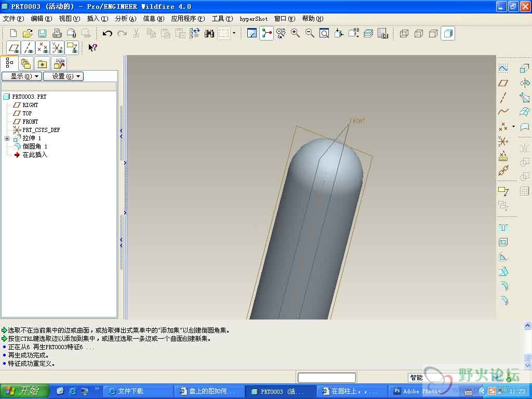
Task: Open the 分析 menu
Action: [x=126, y=19]
